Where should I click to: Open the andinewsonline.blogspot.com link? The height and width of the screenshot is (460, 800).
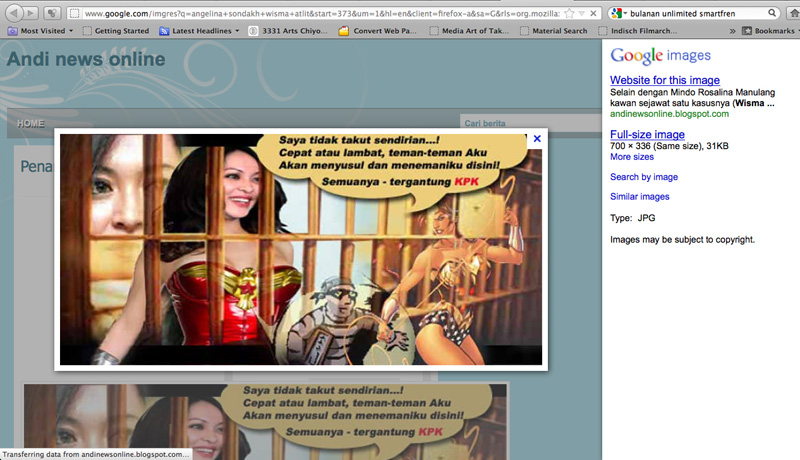coord(669,114)
